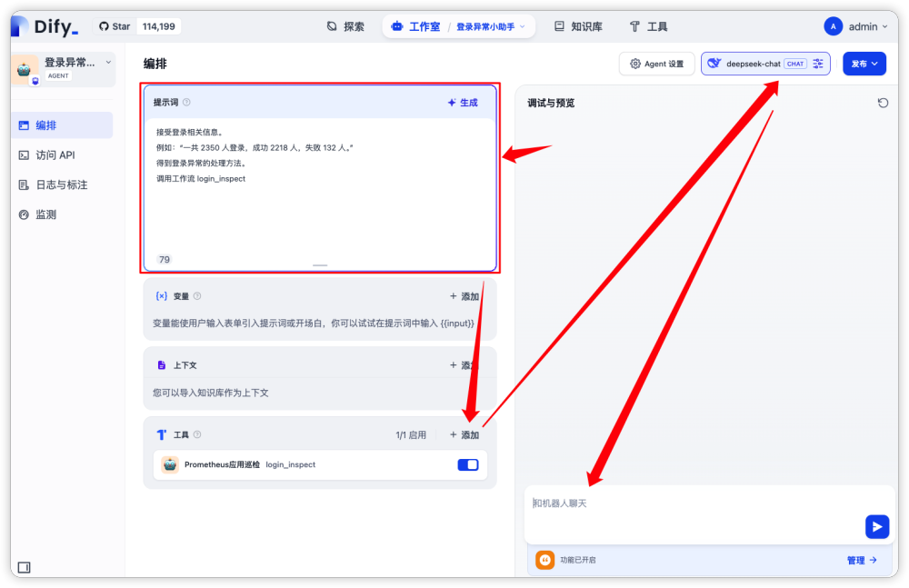Click the 变量 {x} icon
The height and width of the screenshot is (588, 909).
[162, 295]
